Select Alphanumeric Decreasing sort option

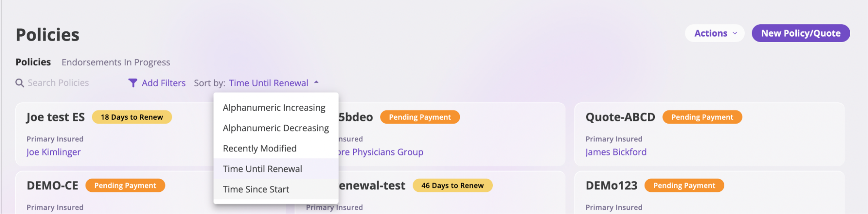[276, 128]
